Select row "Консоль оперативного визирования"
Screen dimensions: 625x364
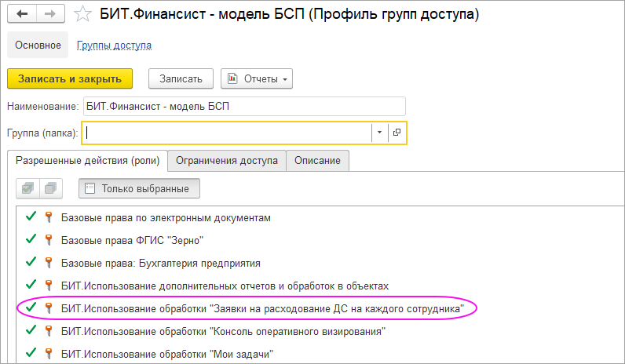(x=320, y=331)
